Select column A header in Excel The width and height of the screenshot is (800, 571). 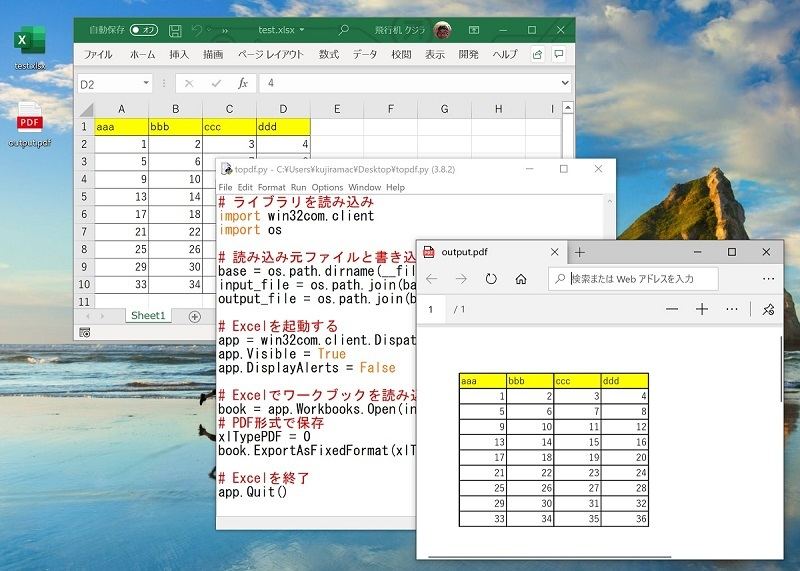coord(121,109)
